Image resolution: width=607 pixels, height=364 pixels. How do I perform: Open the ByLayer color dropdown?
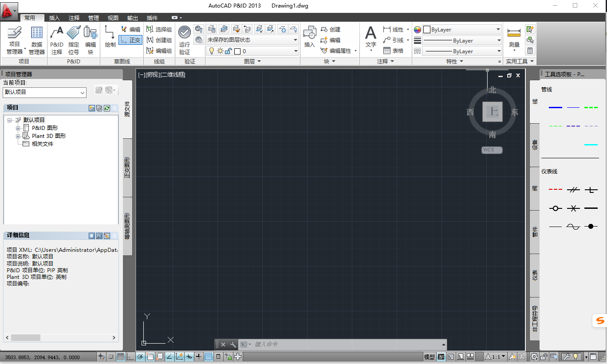coord(498,29)
